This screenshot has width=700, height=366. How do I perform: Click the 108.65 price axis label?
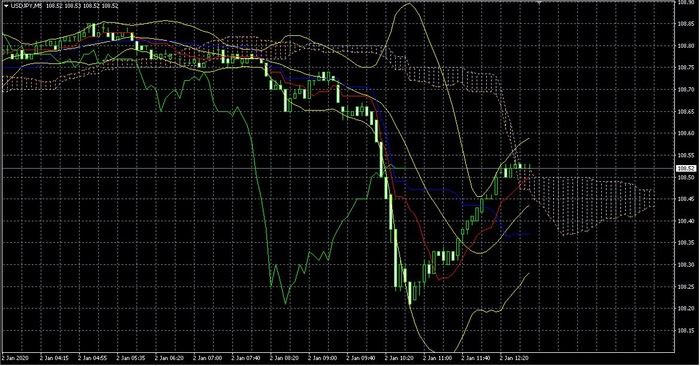point(686,111)
